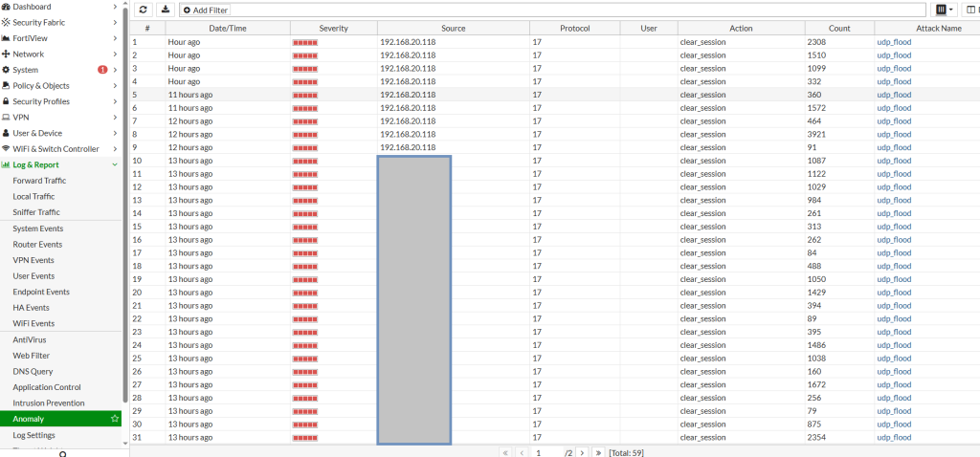980x457 pixels.
Task: Open Application Control log
Action: 47,387
